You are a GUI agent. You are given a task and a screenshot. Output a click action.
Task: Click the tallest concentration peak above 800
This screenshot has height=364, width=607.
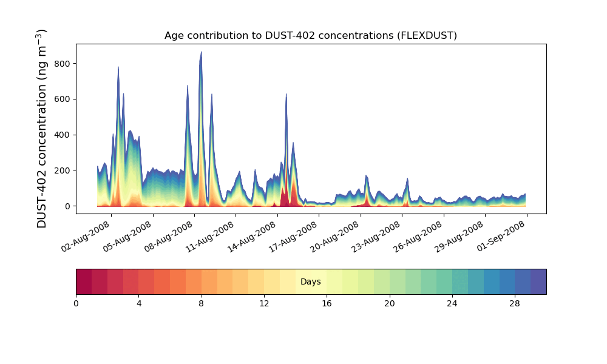[x=201, y=55]
